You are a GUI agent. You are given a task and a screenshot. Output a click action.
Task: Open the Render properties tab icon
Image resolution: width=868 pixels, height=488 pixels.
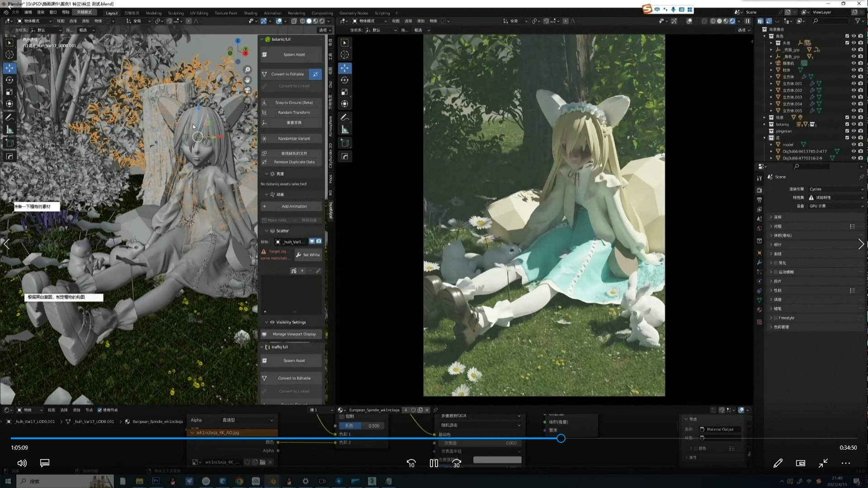click(x=759, y=190)
